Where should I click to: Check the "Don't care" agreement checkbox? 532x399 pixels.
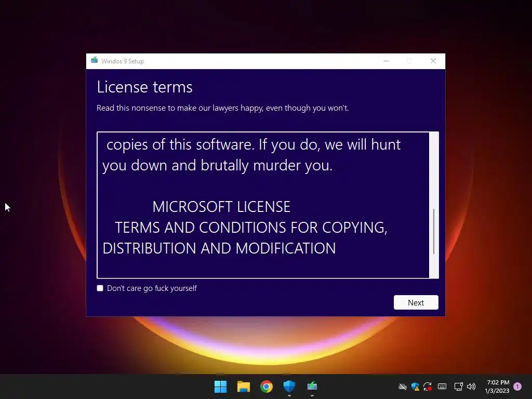[x=100, y=288]
